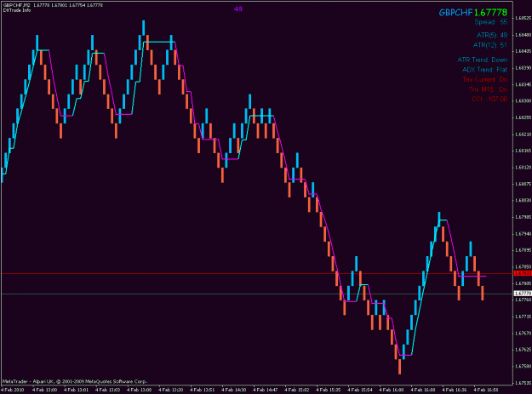Click the white 1.67778 current price tag
Screen dimensions: 532x394
click(x=523, y=294)
